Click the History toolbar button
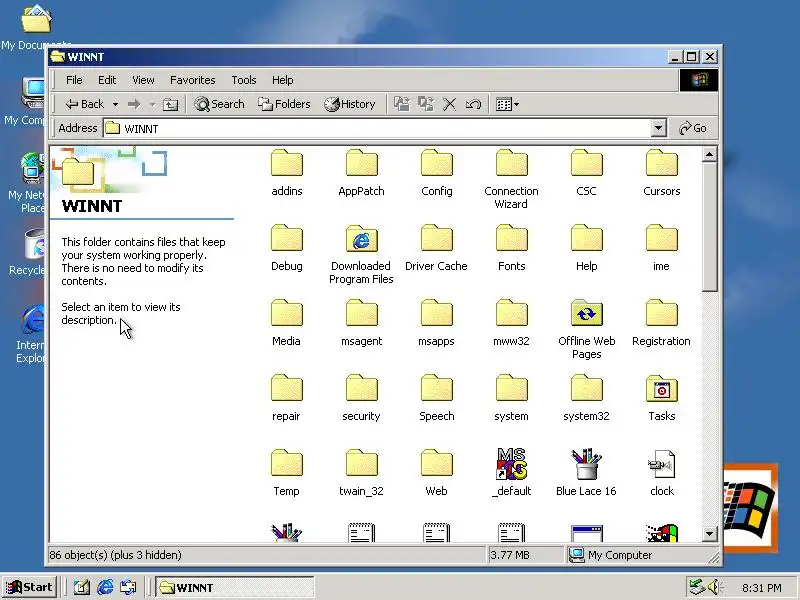This screenshot has width=800, height=600. [x=350, y=105]
